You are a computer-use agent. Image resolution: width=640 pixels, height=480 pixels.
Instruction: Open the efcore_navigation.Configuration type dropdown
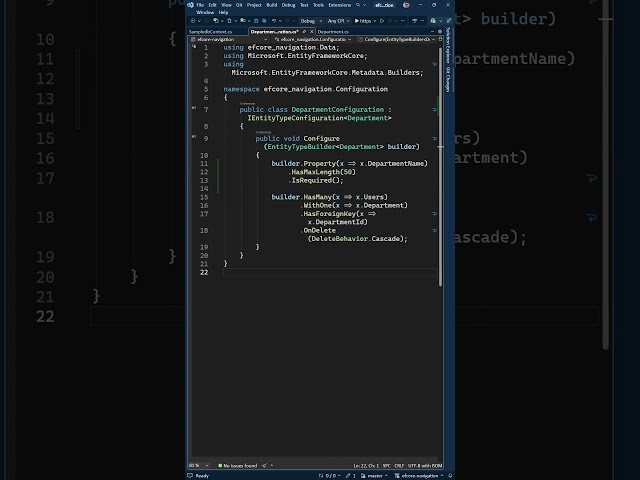[313, 39]
